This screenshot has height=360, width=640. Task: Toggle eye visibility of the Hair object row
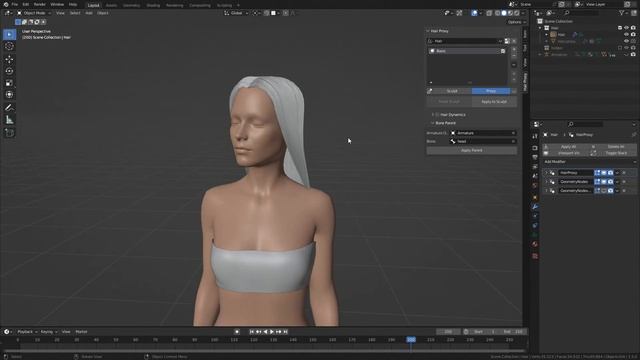(x=627, y=35)
